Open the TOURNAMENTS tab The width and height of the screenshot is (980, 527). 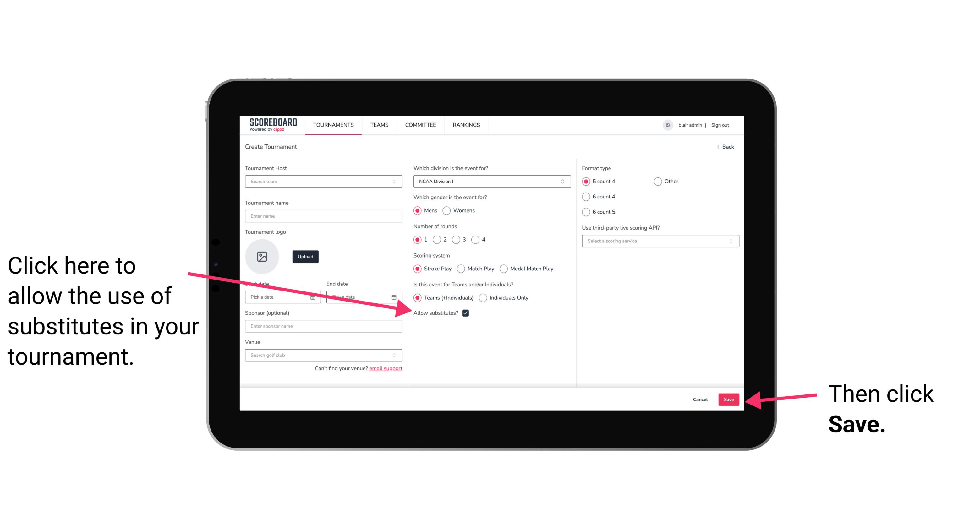333,125
